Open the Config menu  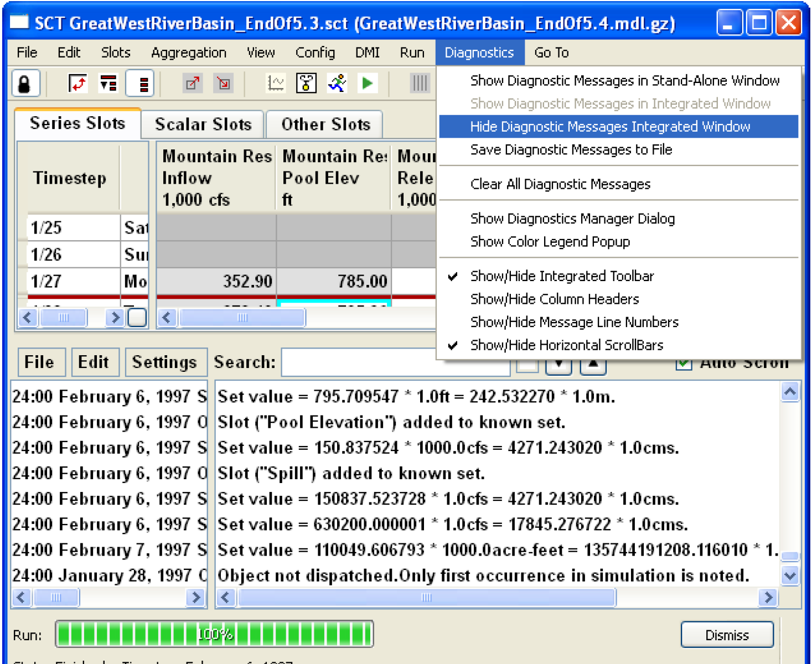click(x=315, y=53)
